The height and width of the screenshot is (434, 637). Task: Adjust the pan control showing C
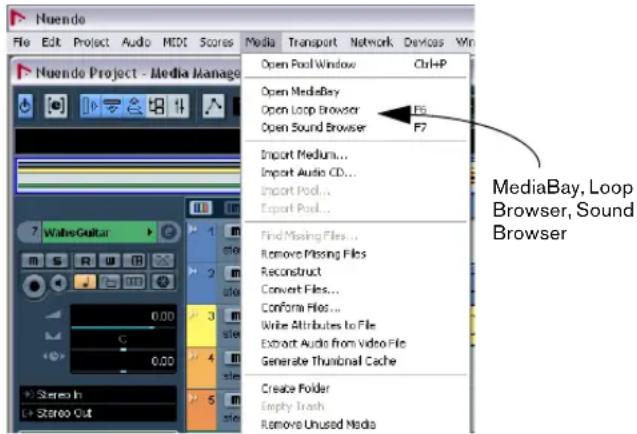[123, 340]
